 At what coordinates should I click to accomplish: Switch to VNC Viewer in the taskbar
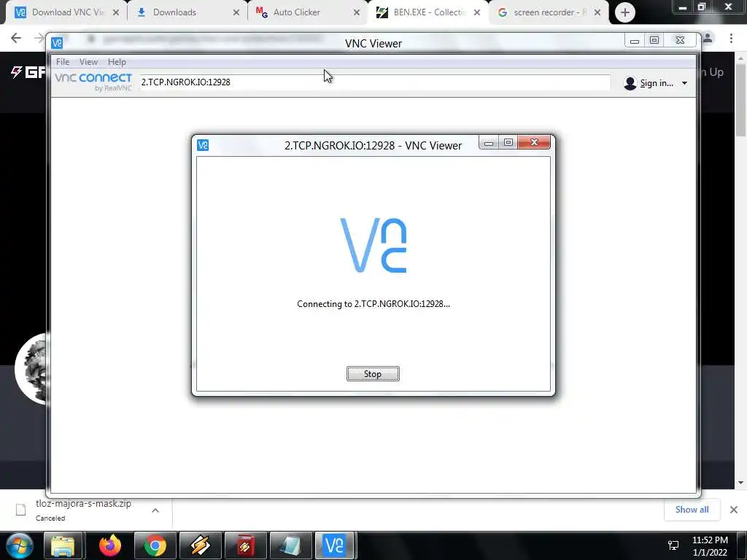pos(334,545)
